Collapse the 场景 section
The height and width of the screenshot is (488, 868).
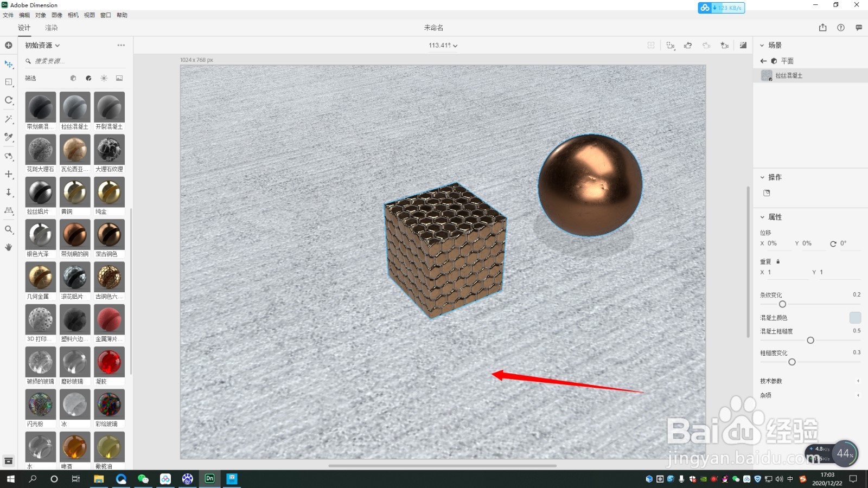(762, 46)
